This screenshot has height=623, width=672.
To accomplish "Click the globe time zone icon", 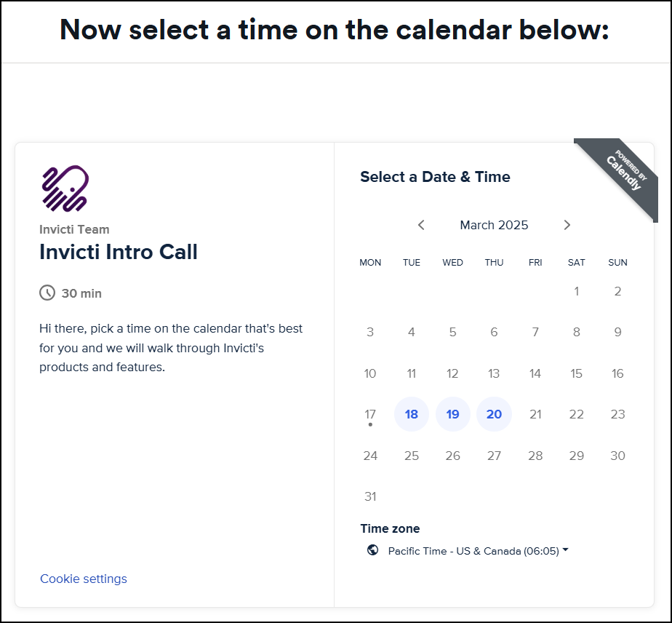I will (373, 550).
